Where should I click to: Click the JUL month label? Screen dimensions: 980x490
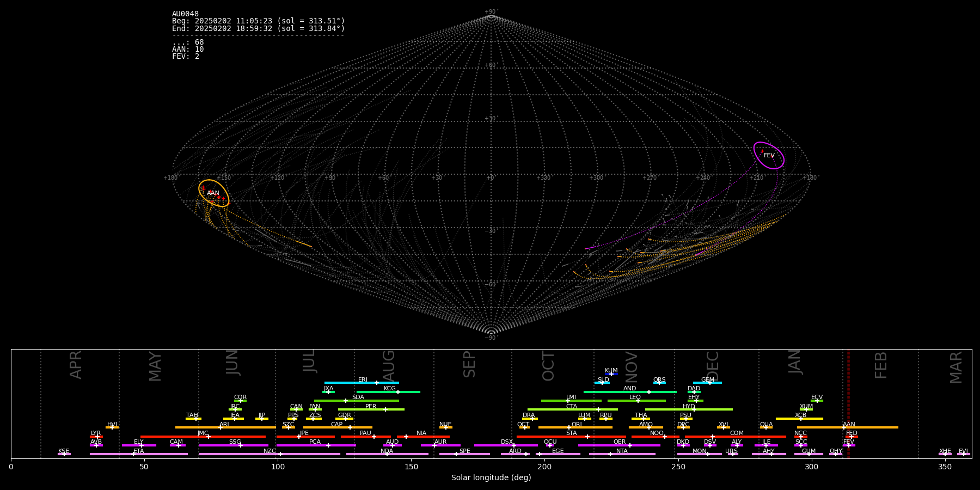pyautogui.click(x=309, y=361)
